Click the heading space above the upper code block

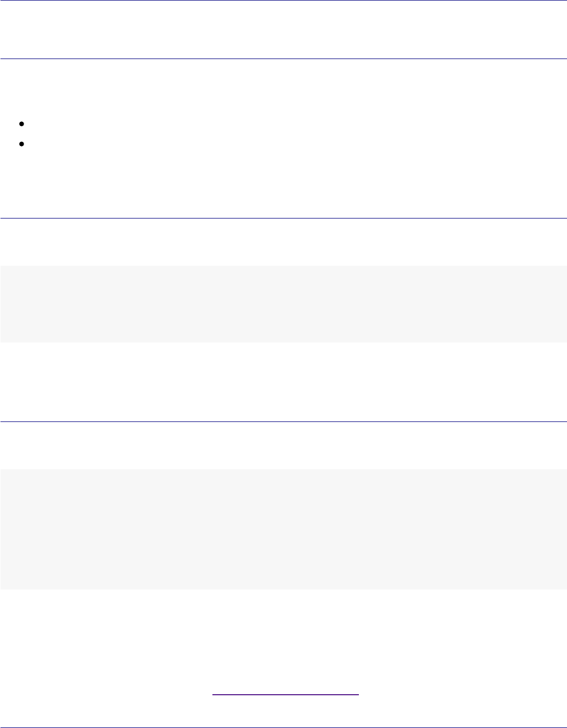click(x=283, y=243)
